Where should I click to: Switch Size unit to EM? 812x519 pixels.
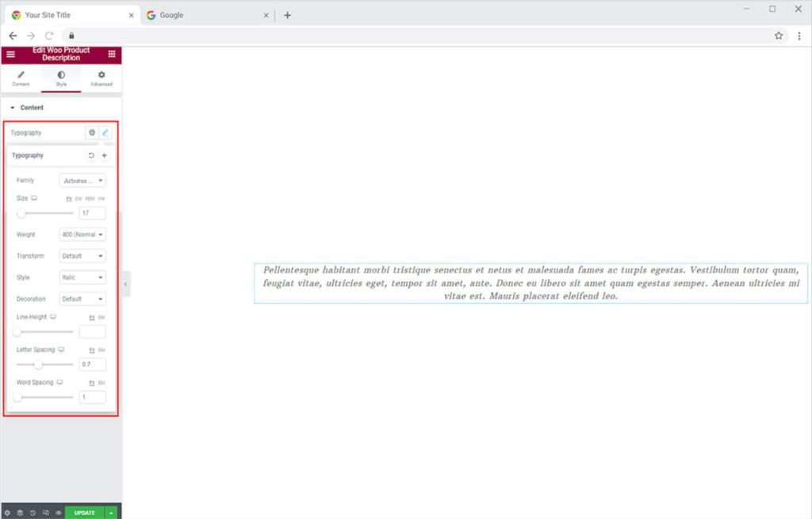coord(80,198)
